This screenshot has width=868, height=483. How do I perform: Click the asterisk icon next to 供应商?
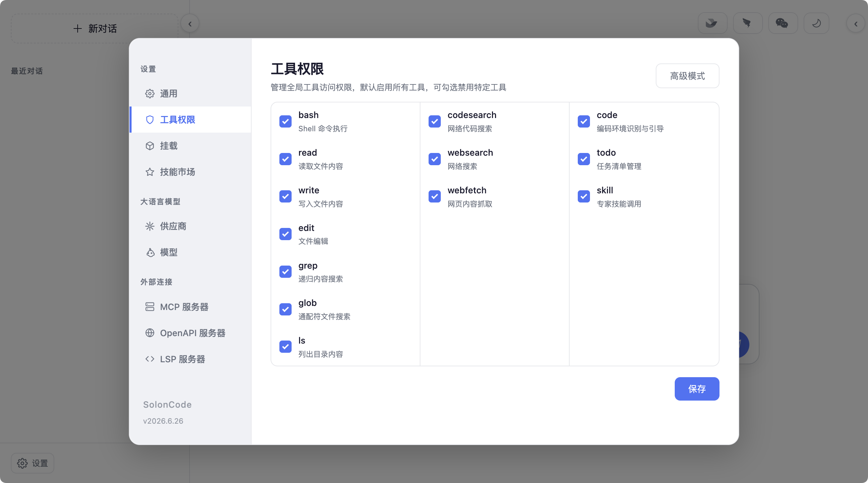point(150,226)
